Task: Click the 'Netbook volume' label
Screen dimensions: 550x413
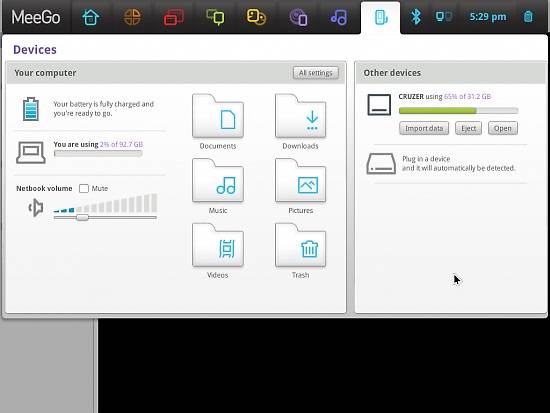Action: click(44, 188)
